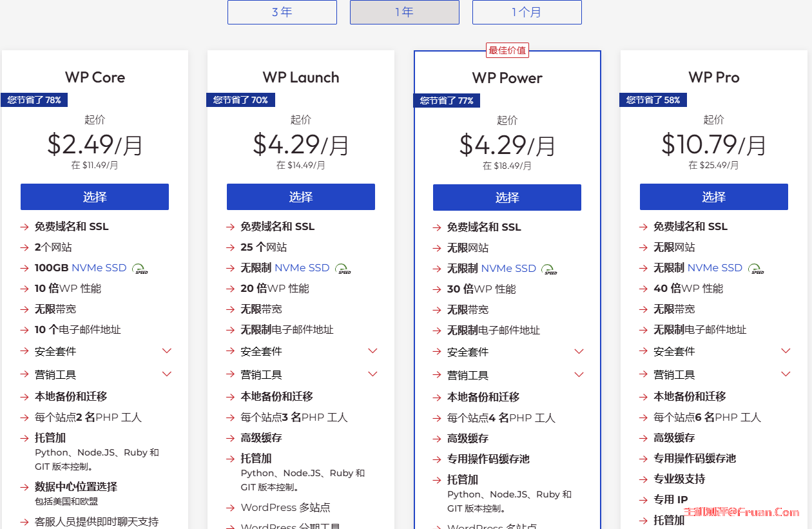The image size is (812, 529).
Task: Select the 1年 billing period tab
Action: coord(404,12)
